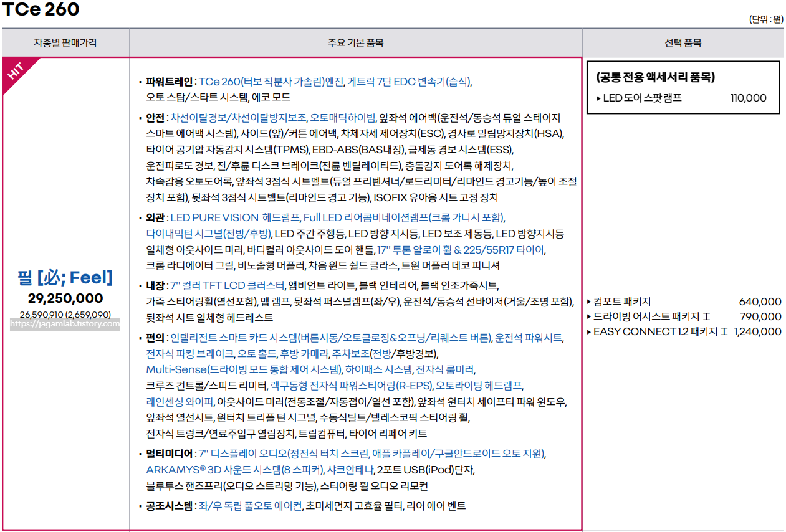Click the 790,000 package price

(760, 316)
